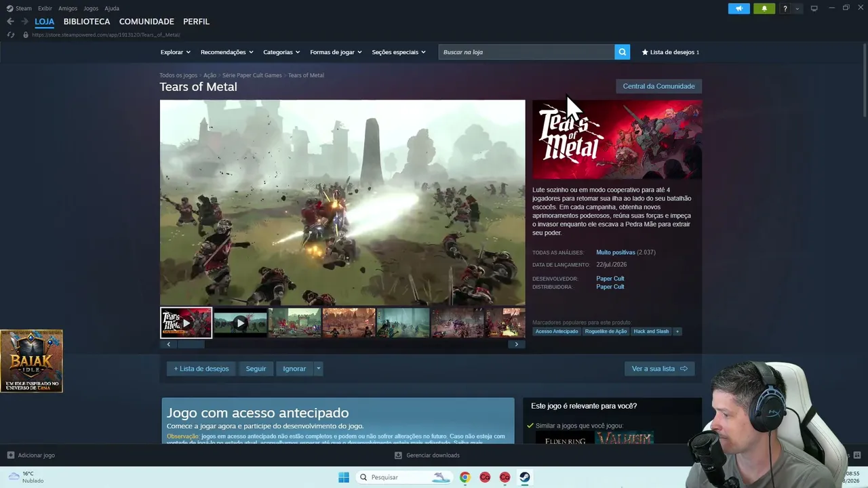Viewport: 868px width, 488px height.
Task: Switch to the PERFIL tab
Action: point(197,22)
